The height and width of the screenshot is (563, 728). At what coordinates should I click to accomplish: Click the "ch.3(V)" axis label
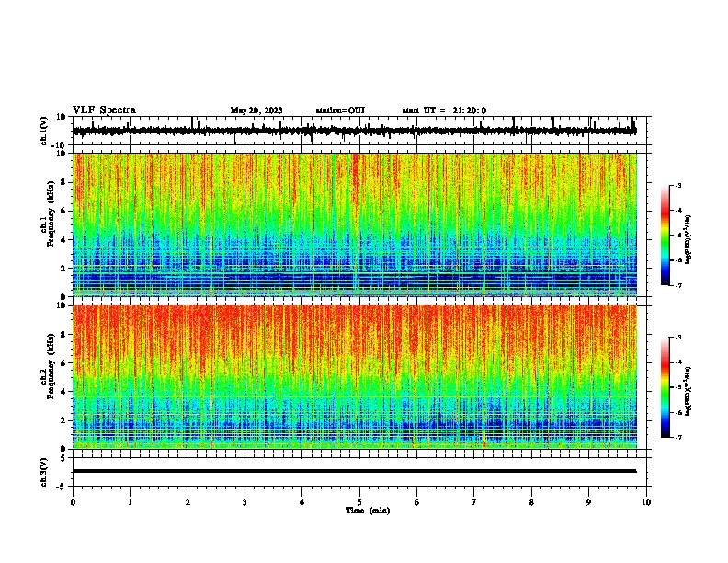click(x=44, y=472)
